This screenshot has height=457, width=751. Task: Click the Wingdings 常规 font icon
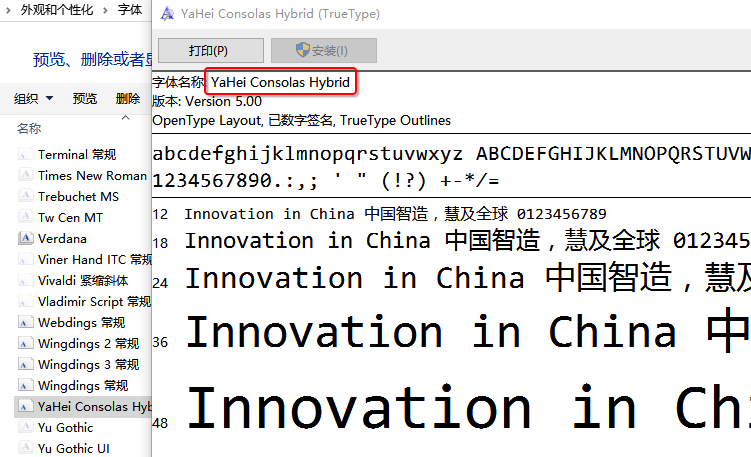point(25,386)
